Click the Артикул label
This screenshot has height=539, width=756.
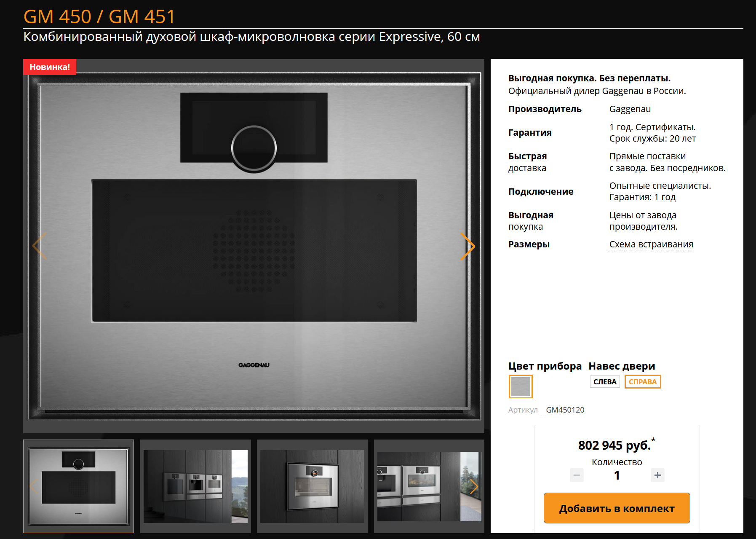click(523, 410)
